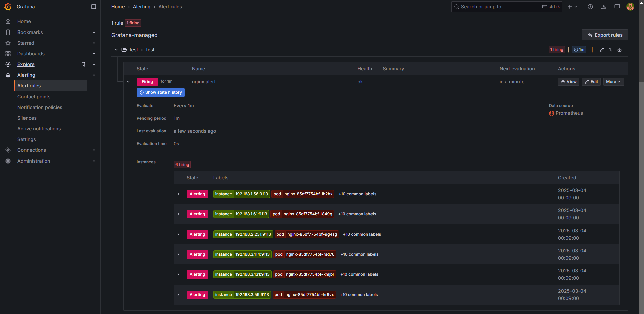Open the plus New dropdown in top bar

572,7
